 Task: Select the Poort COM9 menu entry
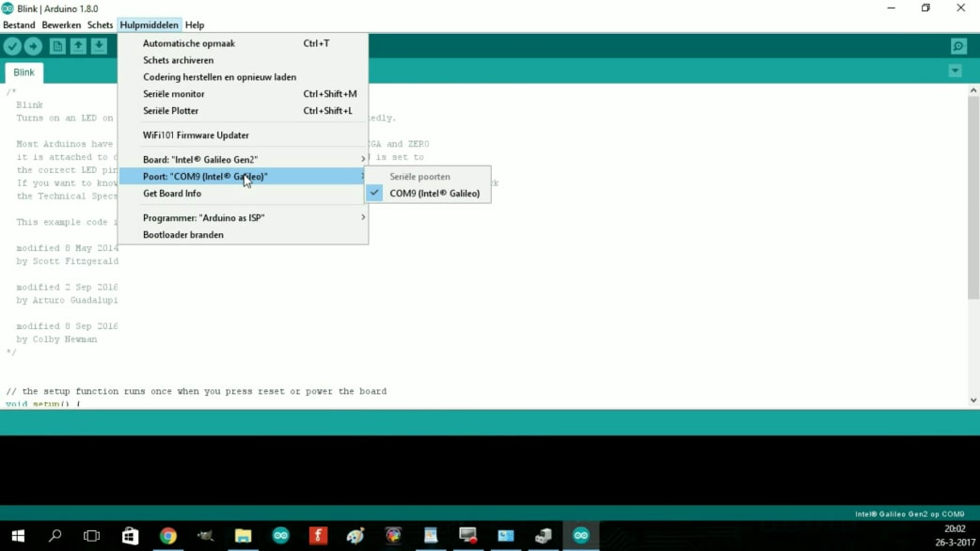[244, 176]
